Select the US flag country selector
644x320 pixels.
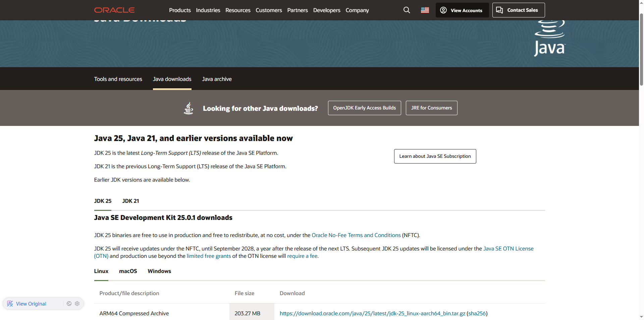pyautogui.click(x=425, y=10)
